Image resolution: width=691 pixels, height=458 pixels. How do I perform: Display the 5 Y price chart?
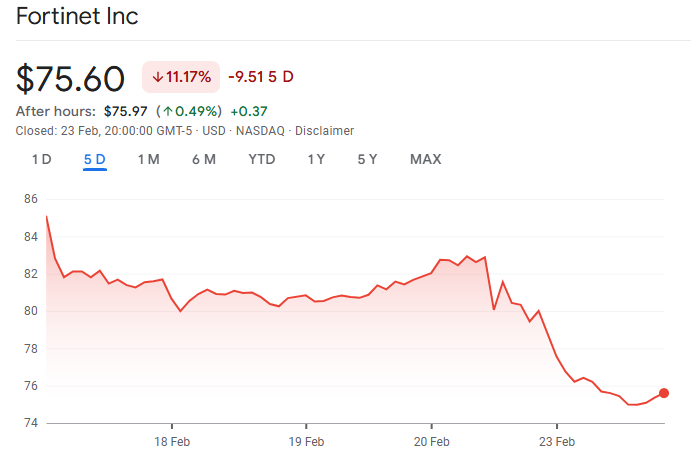click(x=367, y=159)
